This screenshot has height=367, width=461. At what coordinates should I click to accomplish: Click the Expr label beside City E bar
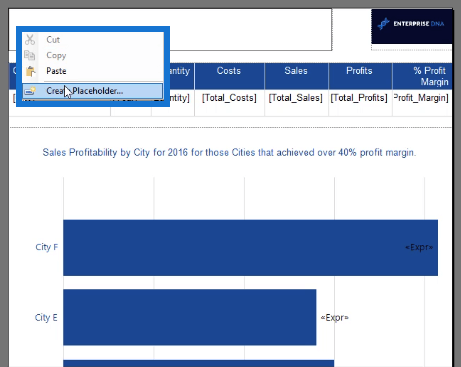point(334,318)
